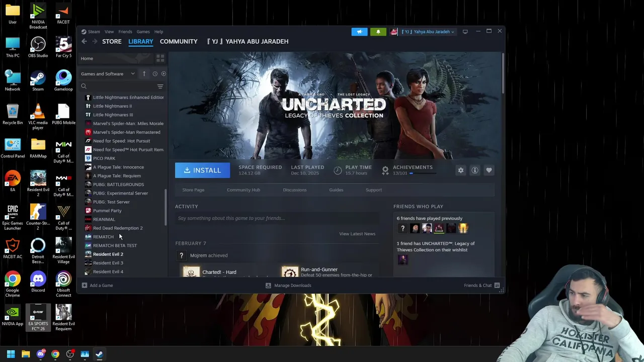This screenshot has height=362, width=644.
Task: Select Ubisoft Connect desktop icon
Action: (x=63, y=284)
